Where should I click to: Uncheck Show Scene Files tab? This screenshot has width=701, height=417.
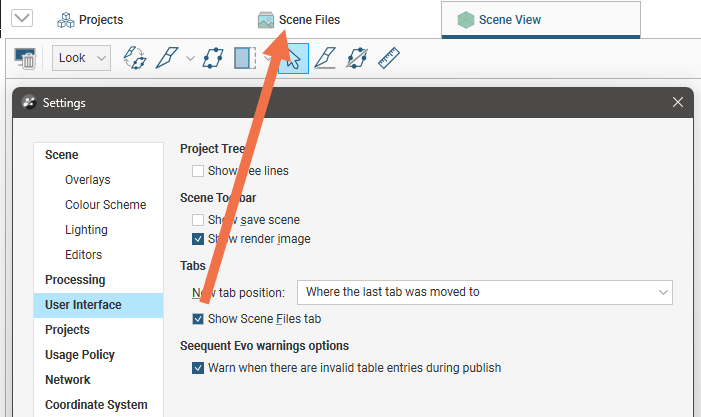(x=198, y=319)
